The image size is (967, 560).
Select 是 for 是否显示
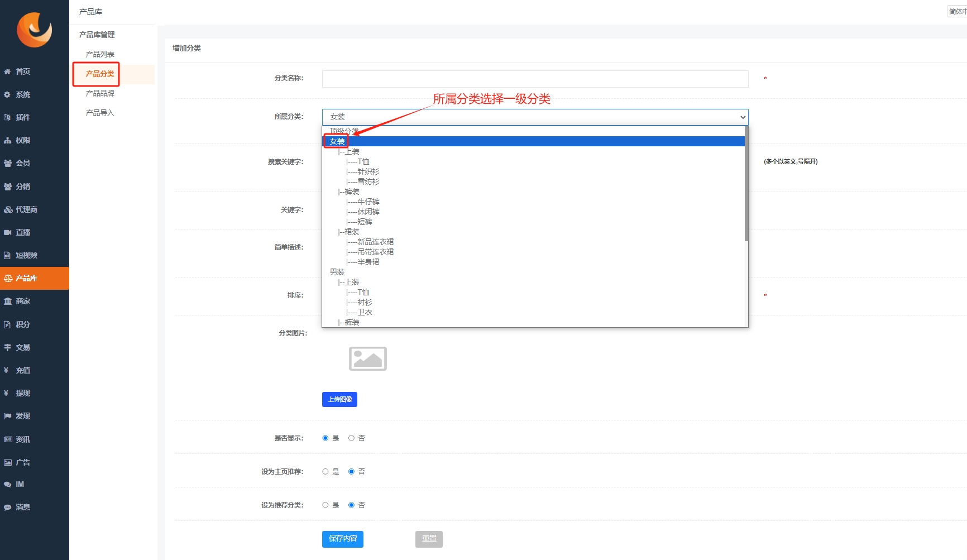pos(325,438)
